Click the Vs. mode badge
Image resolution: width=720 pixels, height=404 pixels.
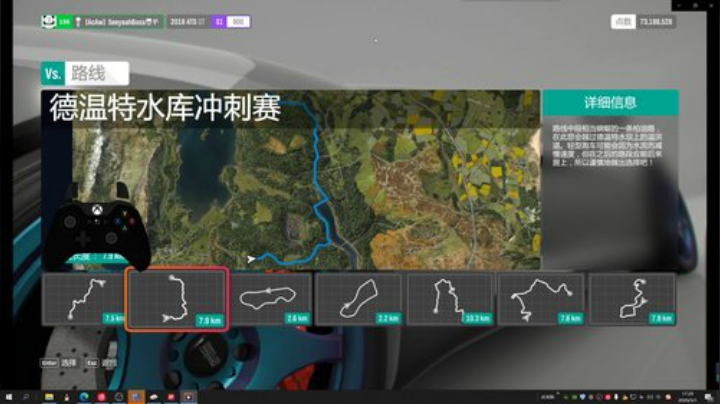[53, 73]
